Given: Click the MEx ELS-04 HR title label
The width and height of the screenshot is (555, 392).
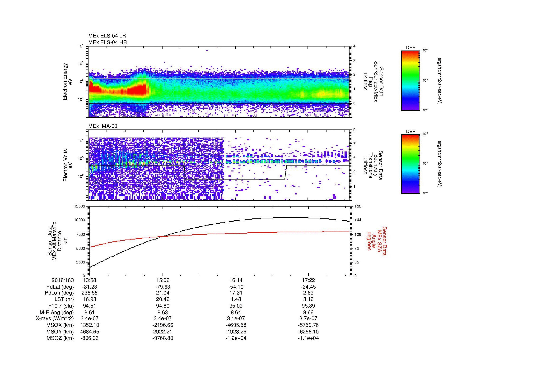Looking at the screenshot, I should [x=107, y=42].
